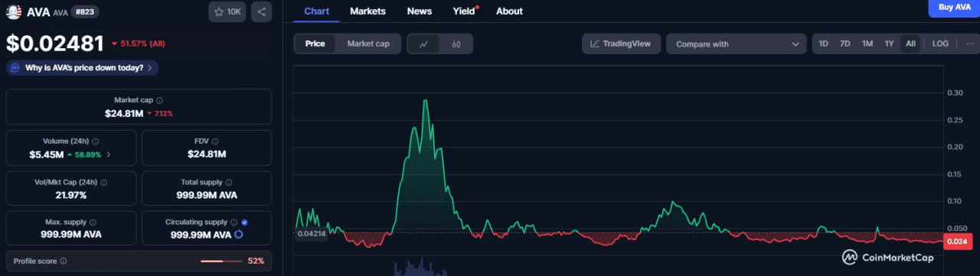Screen dimensions: 980x276
Task: Switch to candlestick chart view icon
Action: (x=456, y=44)
